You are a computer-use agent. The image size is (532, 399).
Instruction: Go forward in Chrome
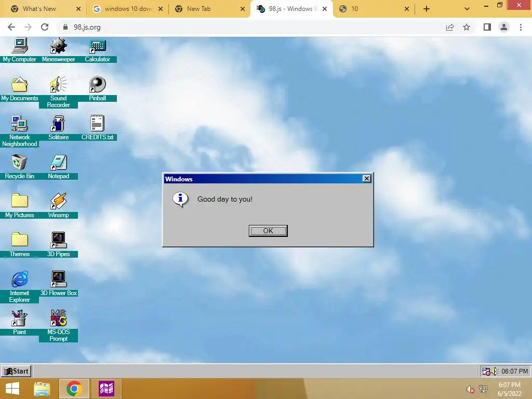point(28,27)
